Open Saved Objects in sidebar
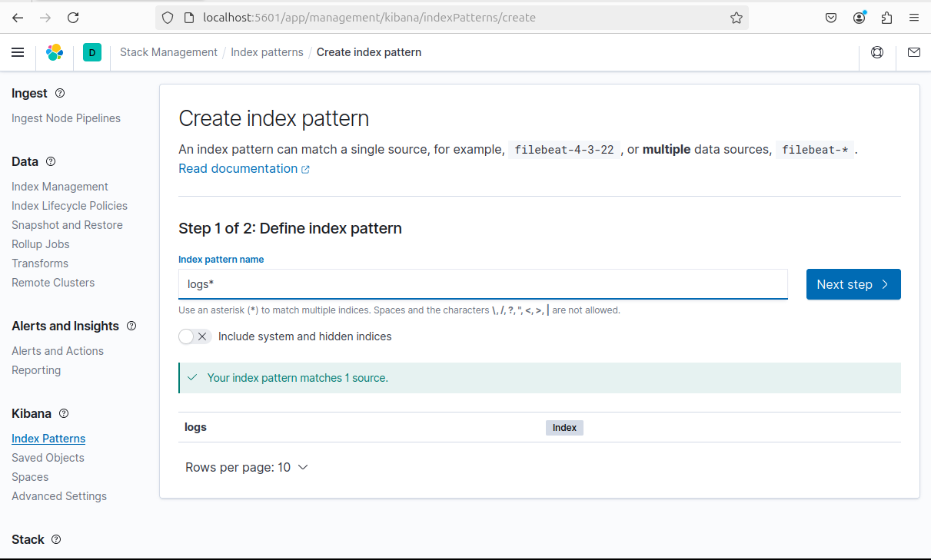 pyautogui.click(x=48, y=458)
